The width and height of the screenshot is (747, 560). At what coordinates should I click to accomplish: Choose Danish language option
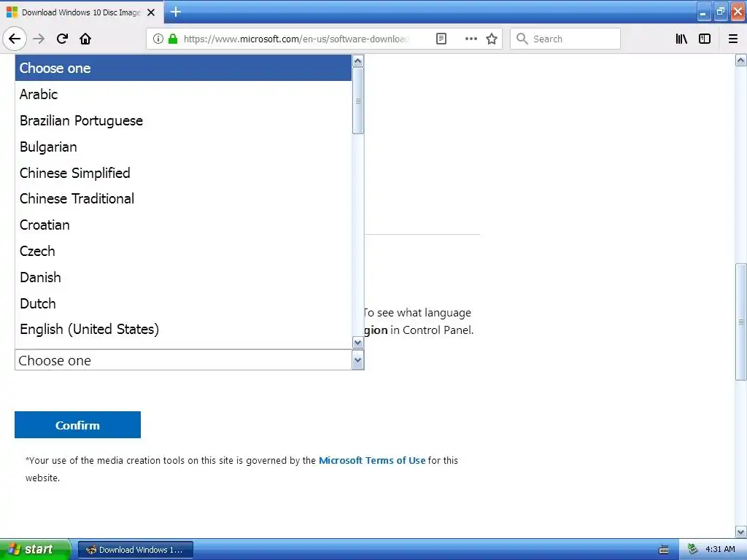[x=183, y=277]
